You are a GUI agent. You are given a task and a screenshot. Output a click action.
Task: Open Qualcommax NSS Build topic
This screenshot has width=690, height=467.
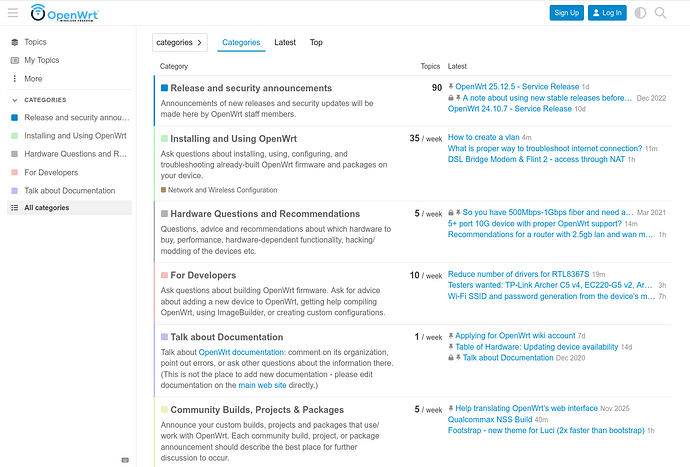(x=490, y=419)
